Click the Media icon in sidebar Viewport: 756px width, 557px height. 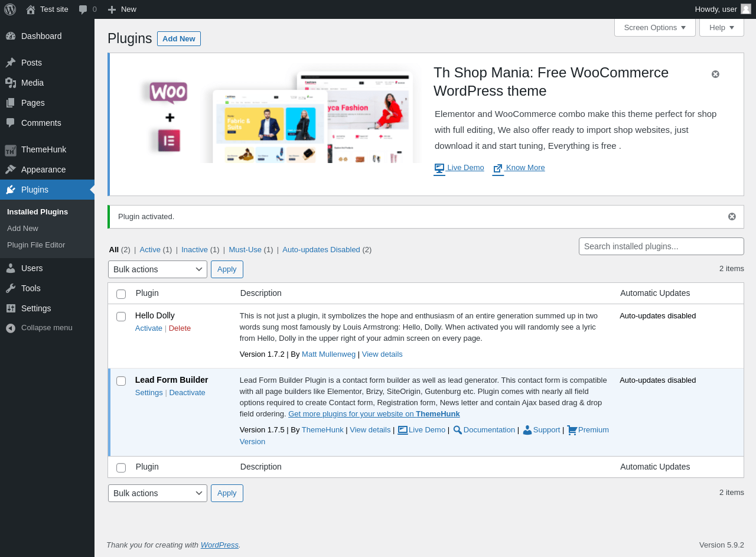(11, 83)
